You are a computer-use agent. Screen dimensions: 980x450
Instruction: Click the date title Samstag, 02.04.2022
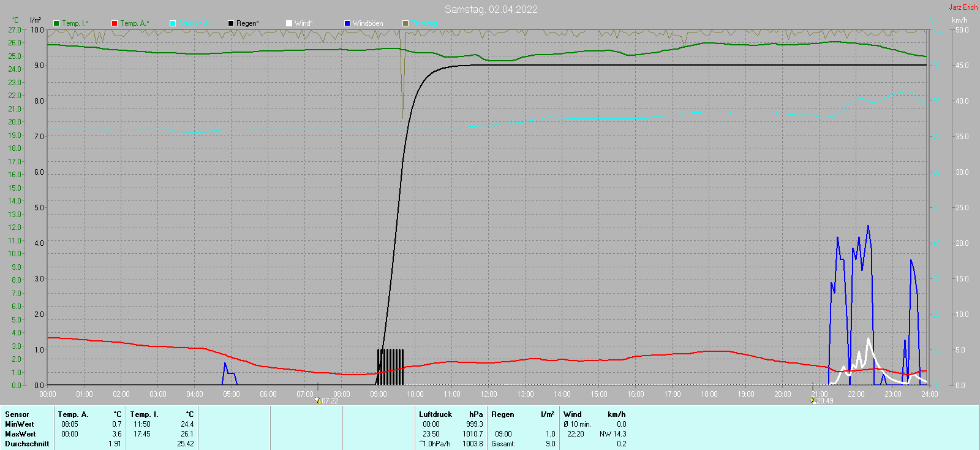point(491,9)
